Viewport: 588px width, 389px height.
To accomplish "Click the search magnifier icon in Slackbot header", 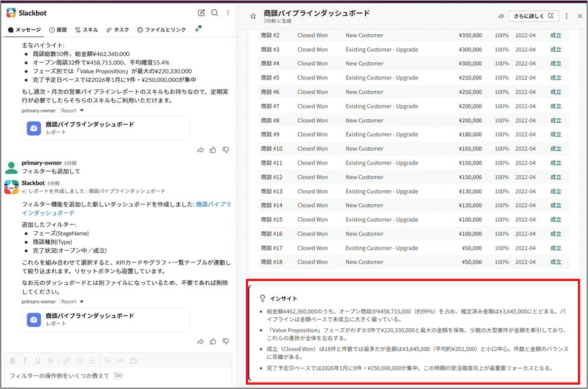I will click(214, 13).
